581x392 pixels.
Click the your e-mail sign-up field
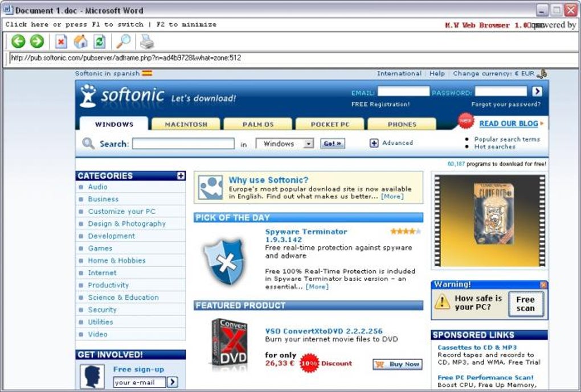140,382
